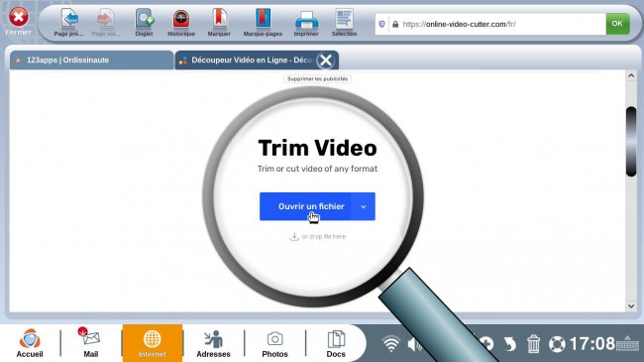Open Photos from the bottom bar
This screenshot has width=644, height=362.
click(x=274, y=343)
